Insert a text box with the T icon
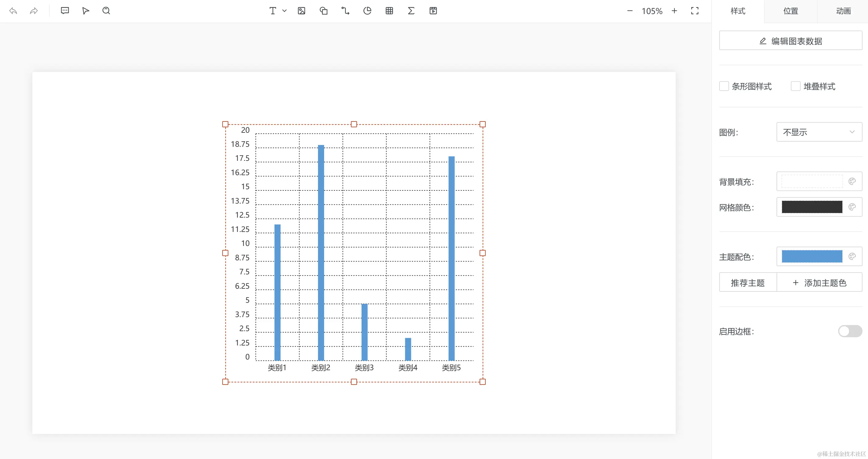The image size is (868, 459). point(273,11)
